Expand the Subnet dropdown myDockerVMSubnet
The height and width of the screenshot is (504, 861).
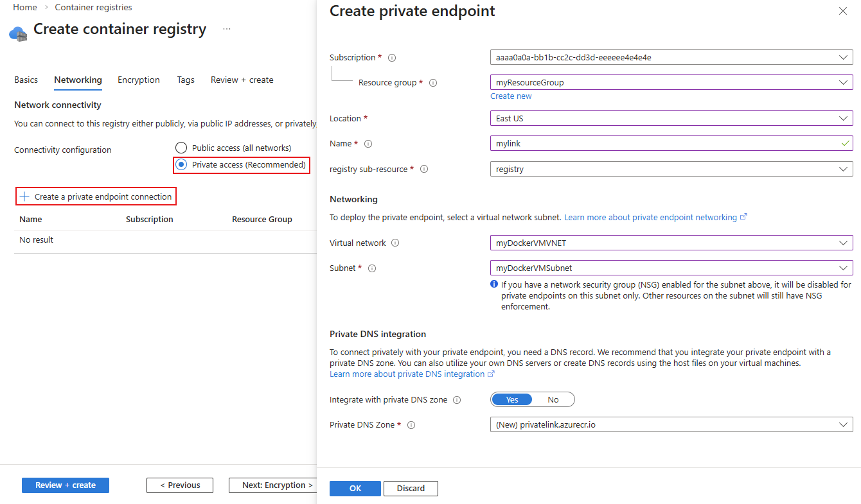click(x=671, y=268)
